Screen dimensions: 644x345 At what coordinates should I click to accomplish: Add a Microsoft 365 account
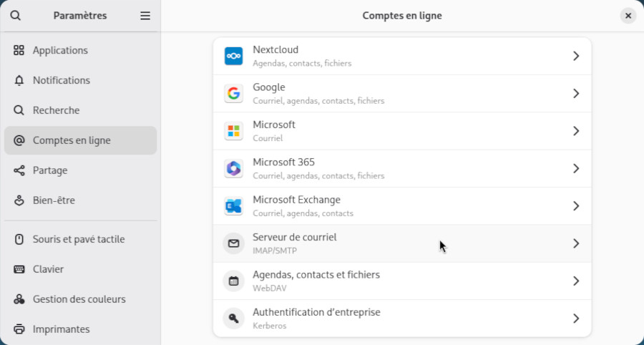(x=402, y=168)
